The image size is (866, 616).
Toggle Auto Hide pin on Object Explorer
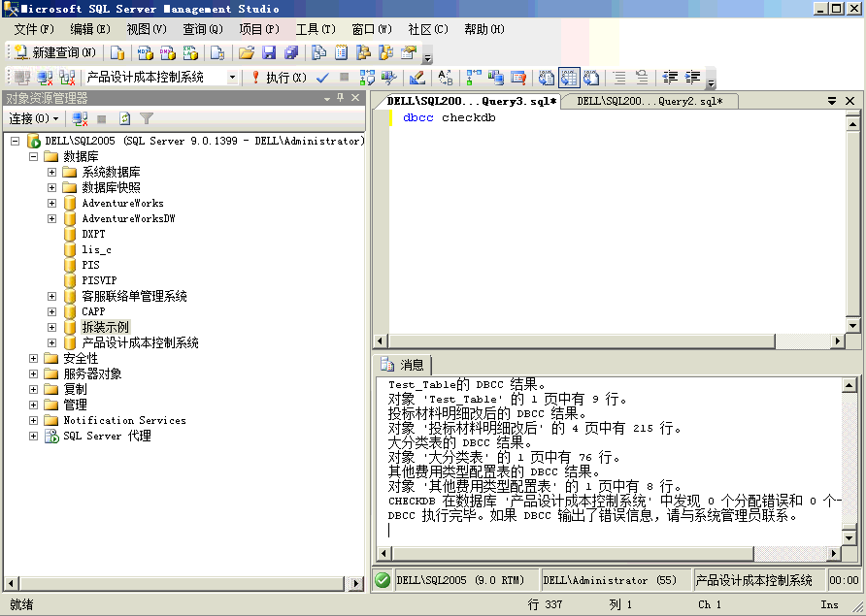click(x=340, y=98)
